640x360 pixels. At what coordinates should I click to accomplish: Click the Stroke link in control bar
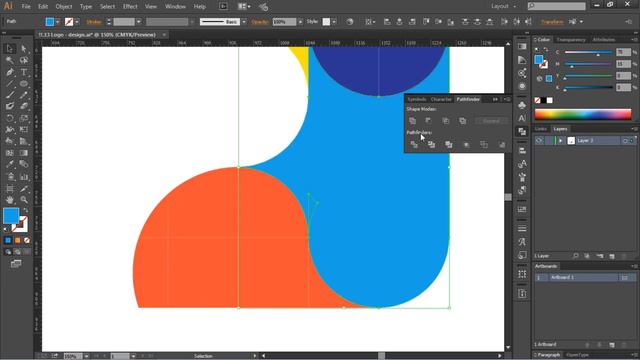click(94, 22)
